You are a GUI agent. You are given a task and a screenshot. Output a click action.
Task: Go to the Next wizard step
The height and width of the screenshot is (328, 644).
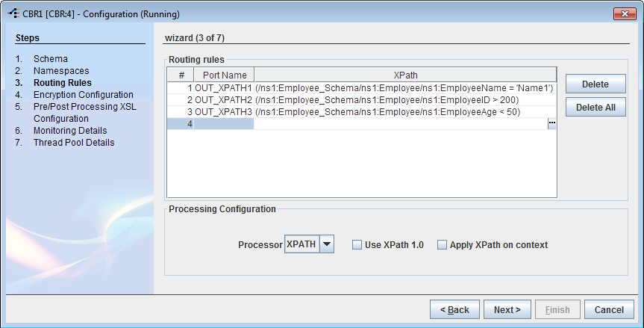507,309
